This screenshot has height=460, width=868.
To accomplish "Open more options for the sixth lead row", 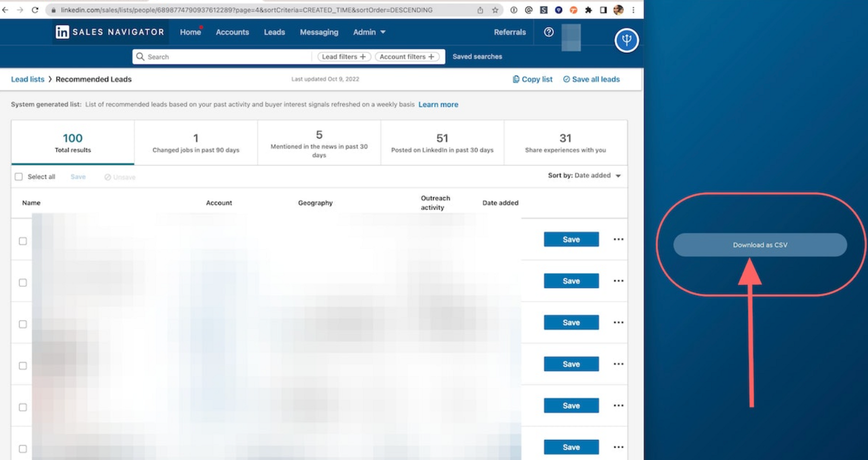I will (x=618, y=447).
